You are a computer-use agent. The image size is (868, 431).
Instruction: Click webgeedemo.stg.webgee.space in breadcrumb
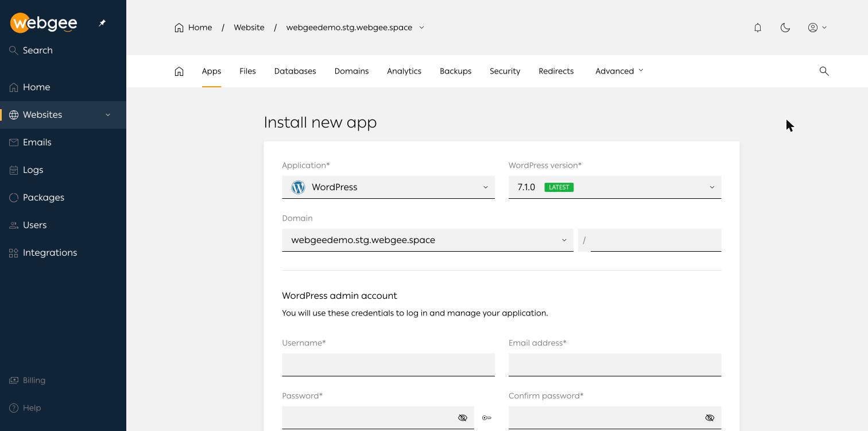point(349,28)
